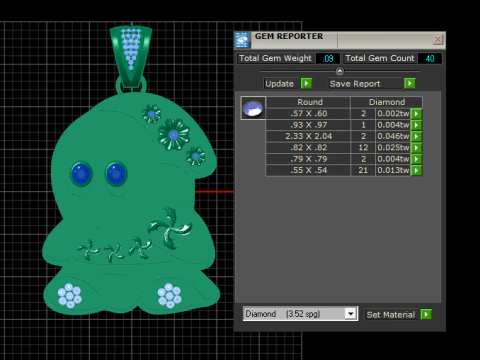Click the large flower on pendant head
The height and width of the screenshot is (360, 480).
pyautogui.click(x=174, y=135)
